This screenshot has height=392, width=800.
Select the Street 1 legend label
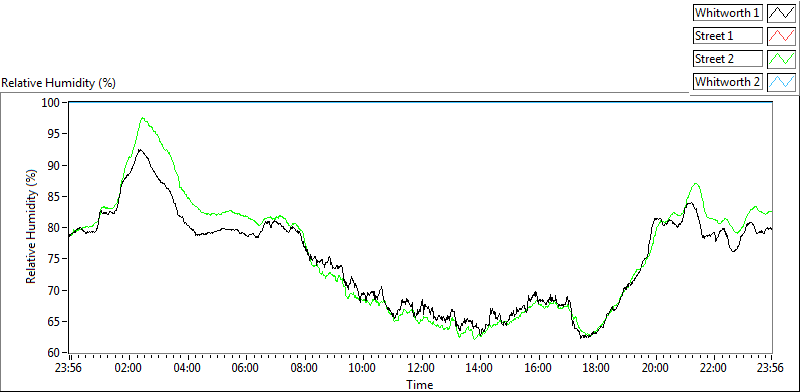728,36
